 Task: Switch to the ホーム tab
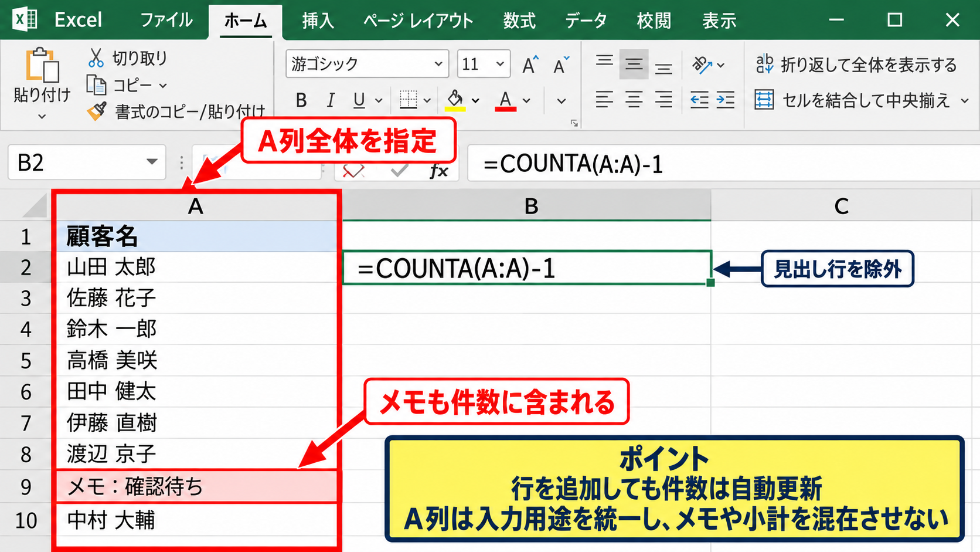[246, 21]
